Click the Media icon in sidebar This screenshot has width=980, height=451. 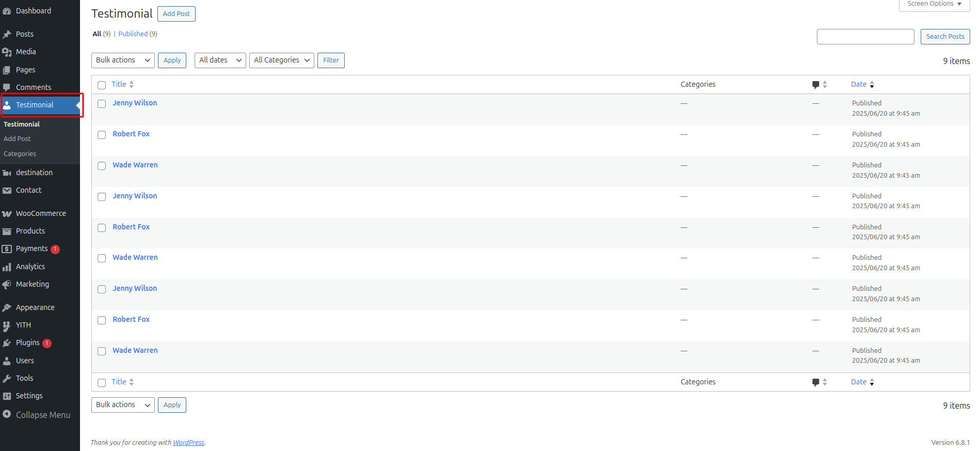click(x=7, y=52)
